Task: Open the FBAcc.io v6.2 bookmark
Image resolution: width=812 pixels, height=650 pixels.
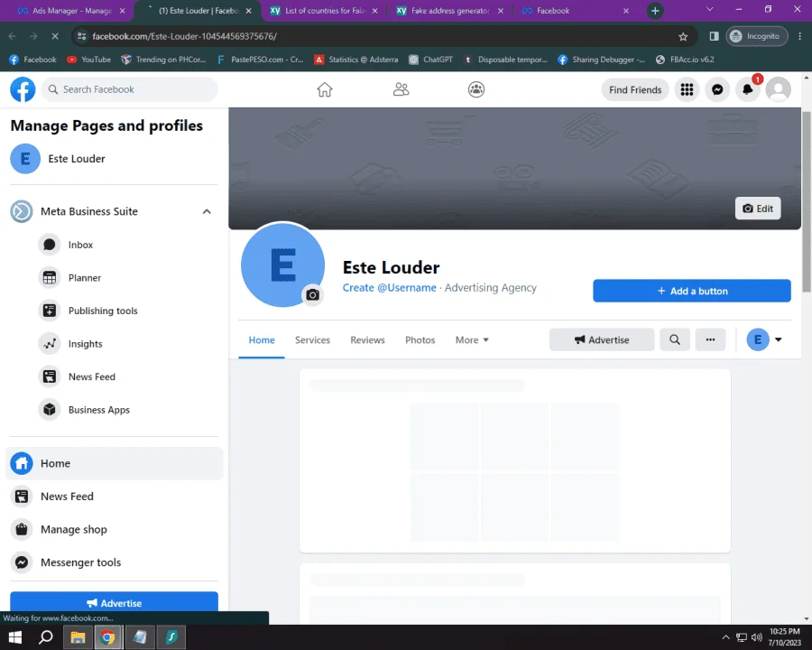Action: (685, 60)
